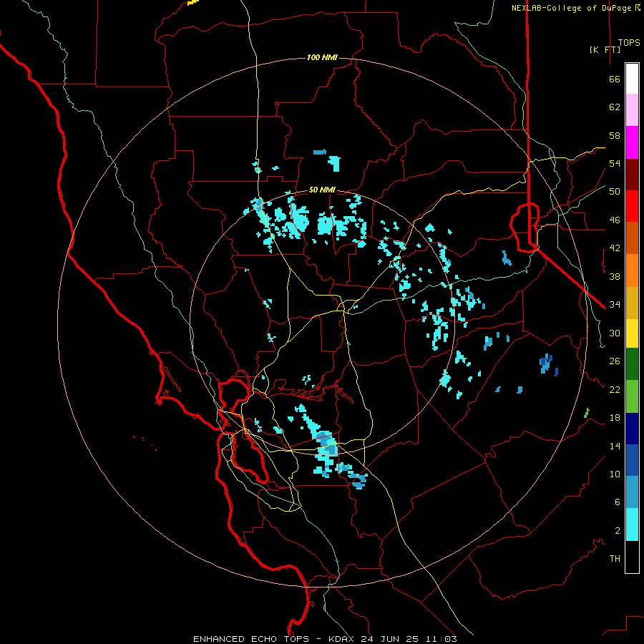Viewport: 644px width, 644px height.
Task: Click the legend value "46"
Action: pos(615,220)
